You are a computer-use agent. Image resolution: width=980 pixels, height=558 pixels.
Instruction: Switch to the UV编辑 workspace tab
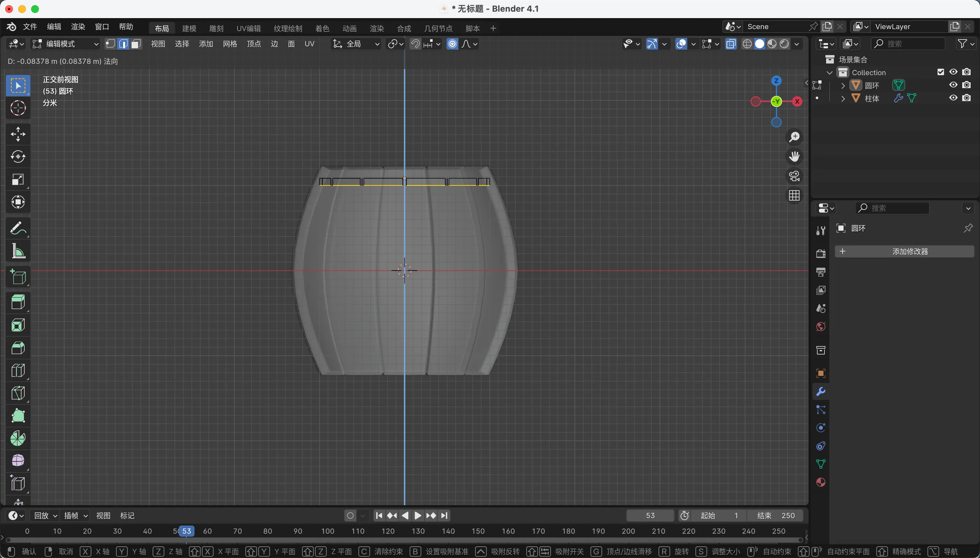248,29
